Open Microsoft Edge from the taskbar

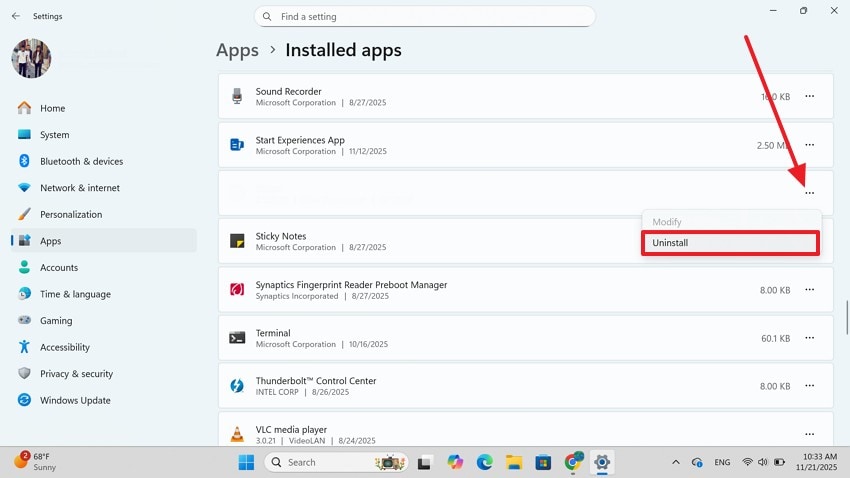(484, 462)
